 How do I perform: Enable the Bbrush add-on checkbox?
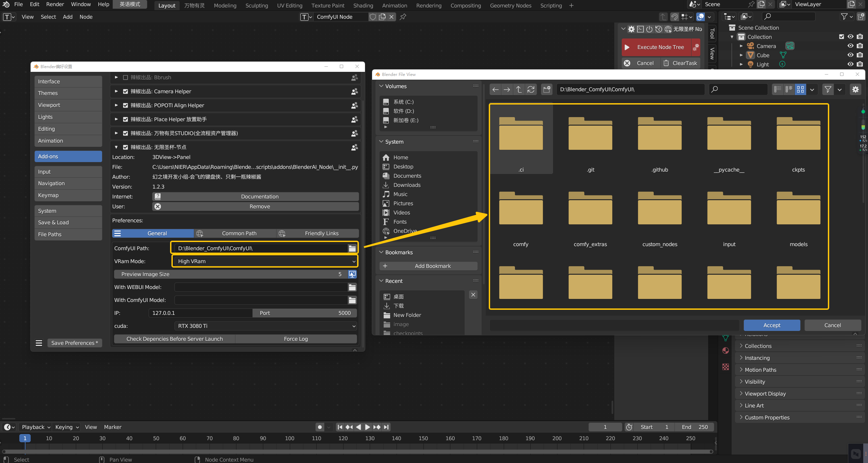[126, 78]
